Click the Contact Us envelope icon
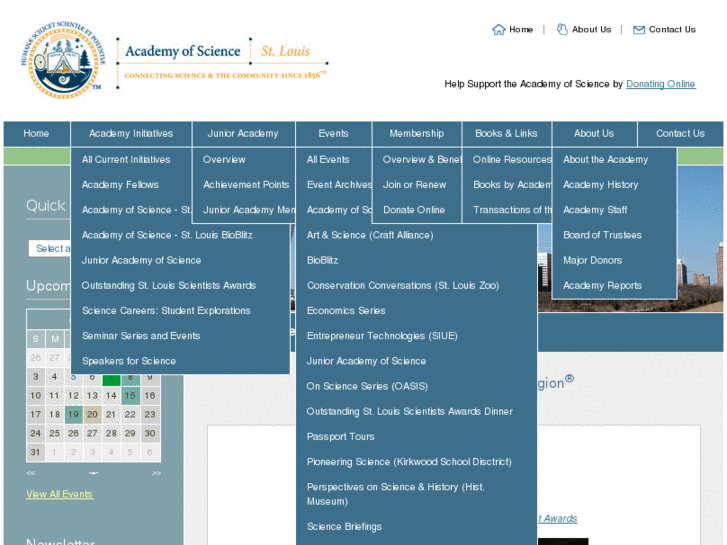This screenshot has height=545, width=727. (x=639, y=30)
